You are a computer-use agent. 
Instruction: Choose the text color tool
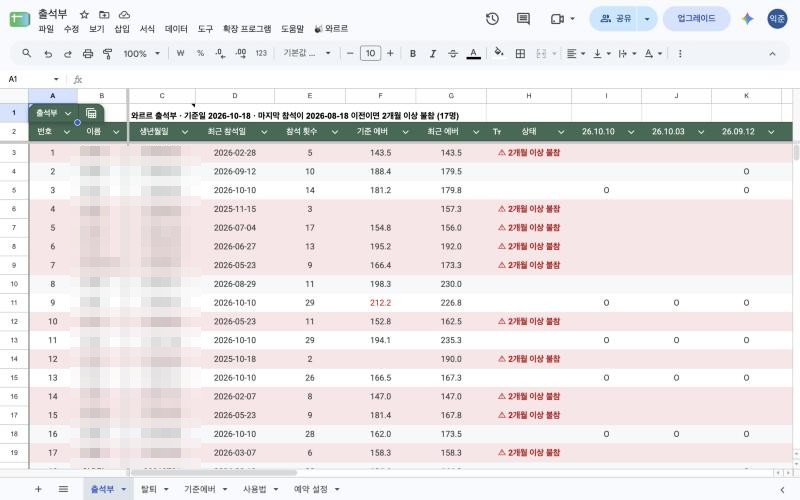pos(473,53)
